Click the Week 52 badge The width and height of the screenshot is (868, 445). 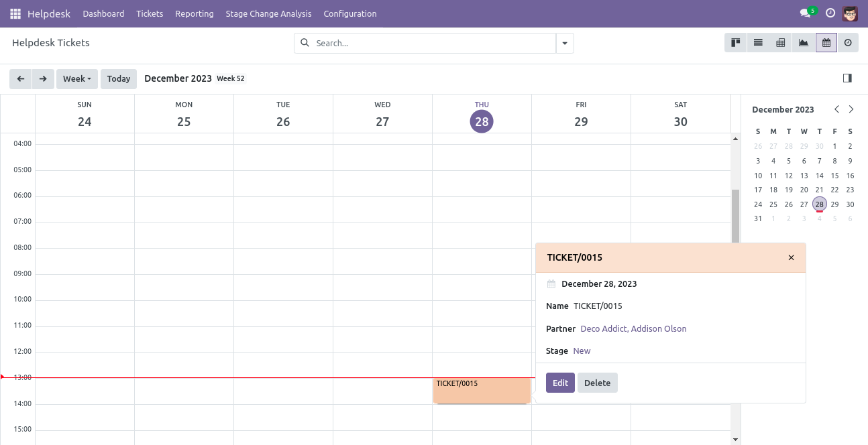point(231,78)
